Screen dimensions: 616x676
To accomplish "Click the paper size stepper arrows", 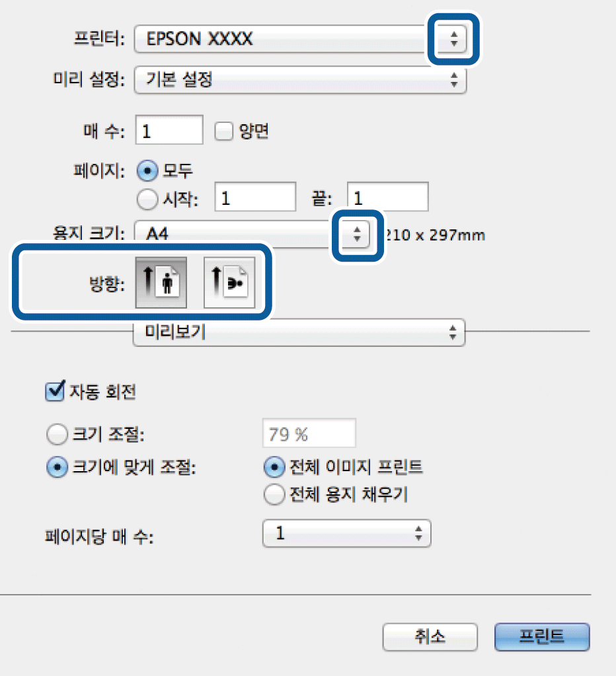I will 356,234.
